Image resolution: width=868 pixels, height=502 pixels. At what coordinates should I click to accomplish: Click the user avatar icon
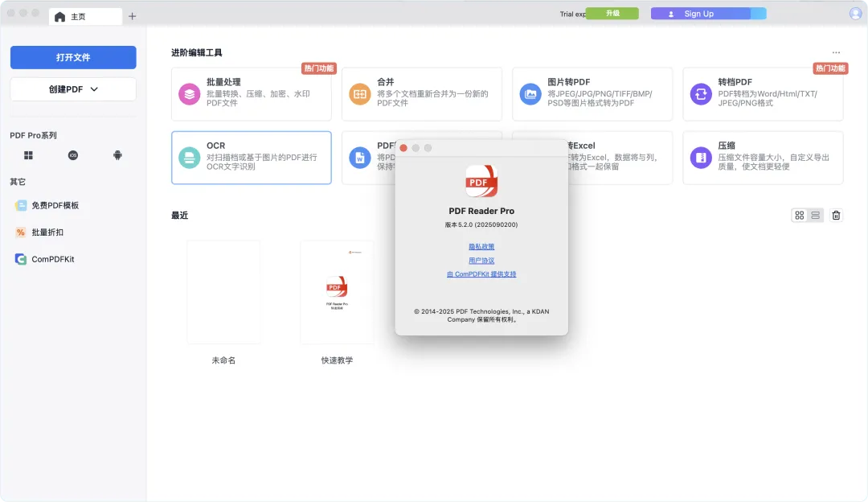[x=856, y=14]
